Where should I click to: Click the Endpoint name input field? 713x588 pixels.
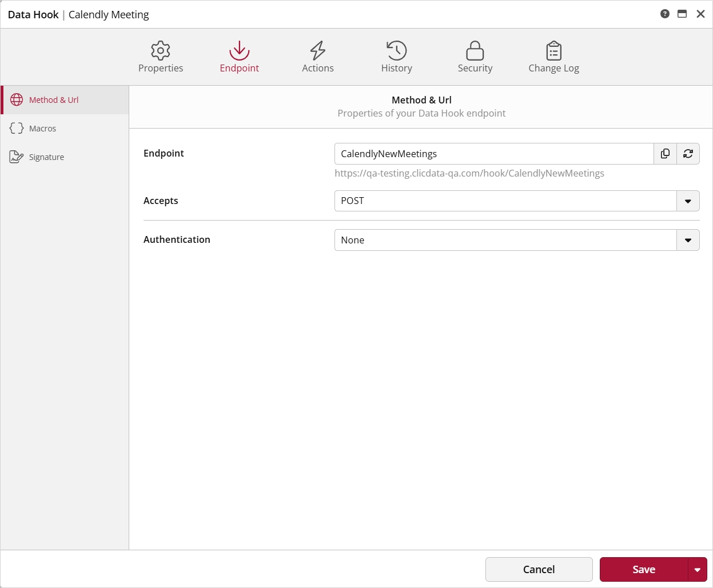click(x=494, y=154)
